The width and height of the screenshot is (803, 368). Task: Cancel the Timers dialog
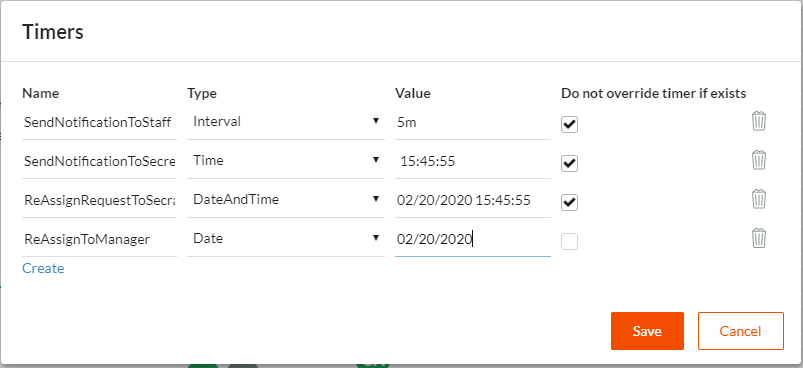pyautogui.click(x=741, y=331)
